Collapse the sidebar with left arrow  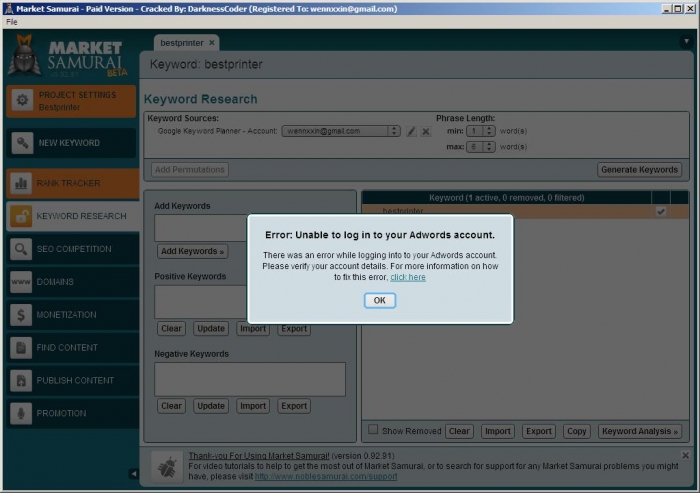click(133, 473)
